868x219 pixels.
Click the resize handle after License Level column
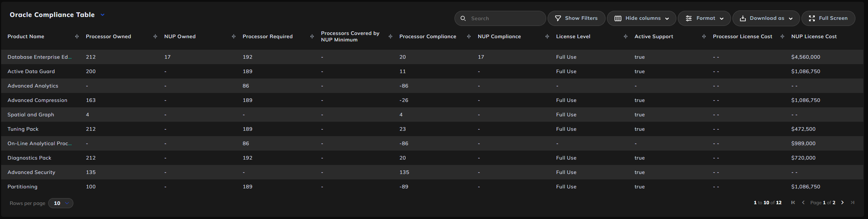pyautogui.click(x=626, y=36)
